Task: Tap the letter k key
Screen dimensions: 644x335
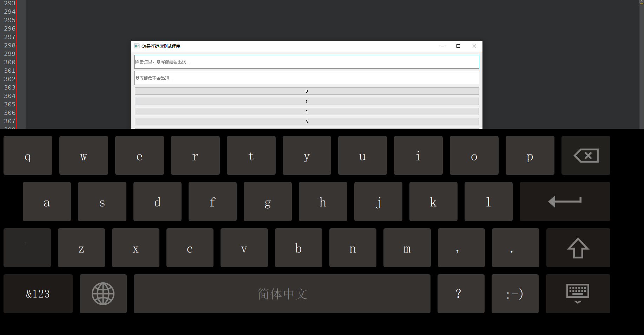Action: (433, 202)
